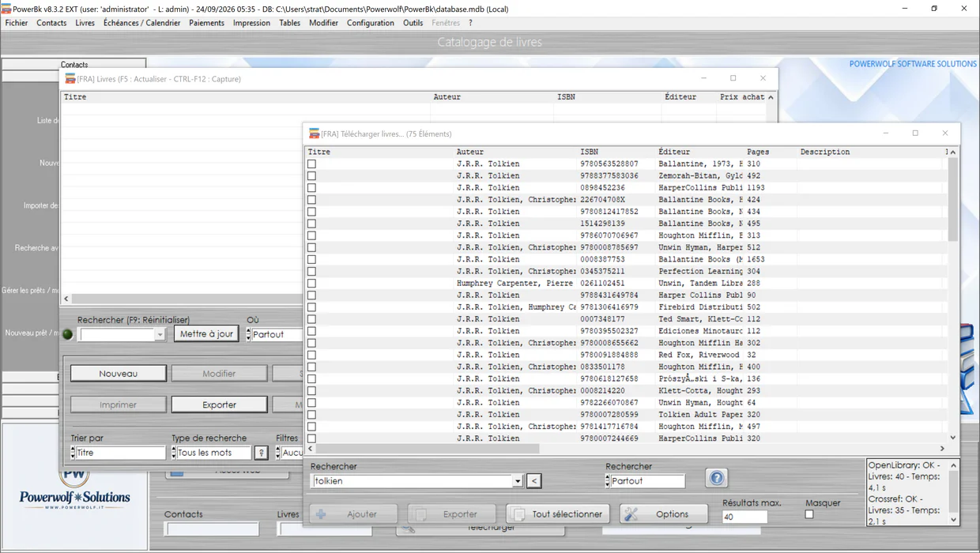Change the Trier par Titre spinner
The height and width of the screenshot is (553, 980).
[x=73, y=453]
